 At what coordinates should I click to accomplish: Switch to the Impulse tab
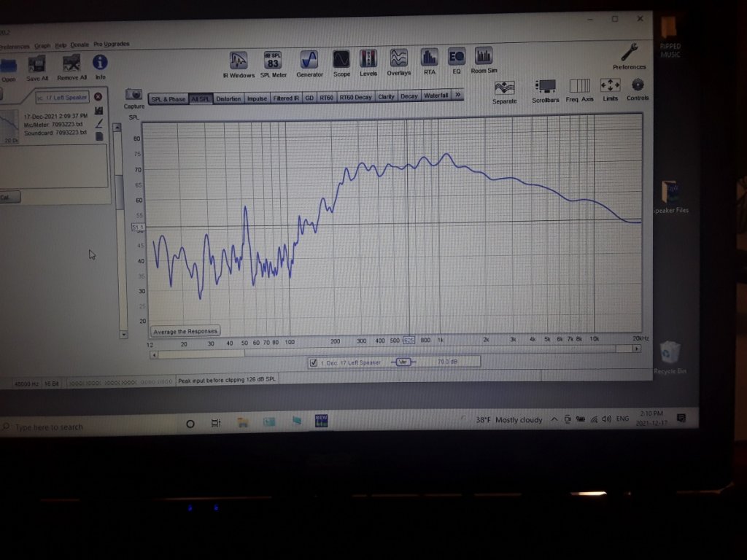257,98
